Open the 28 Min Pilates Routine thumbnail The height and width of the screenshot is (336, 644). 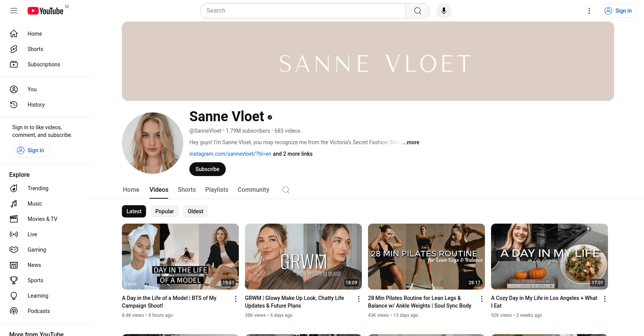[x=426, y=257]
